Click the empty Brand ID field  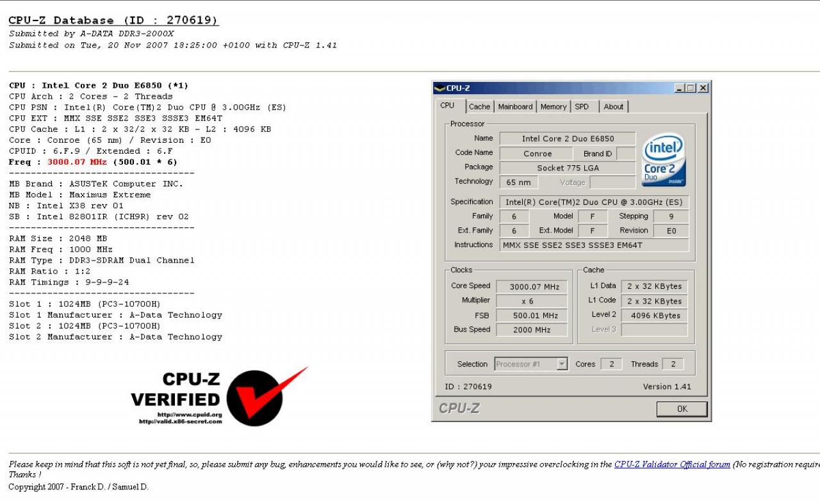click(626, 154)
